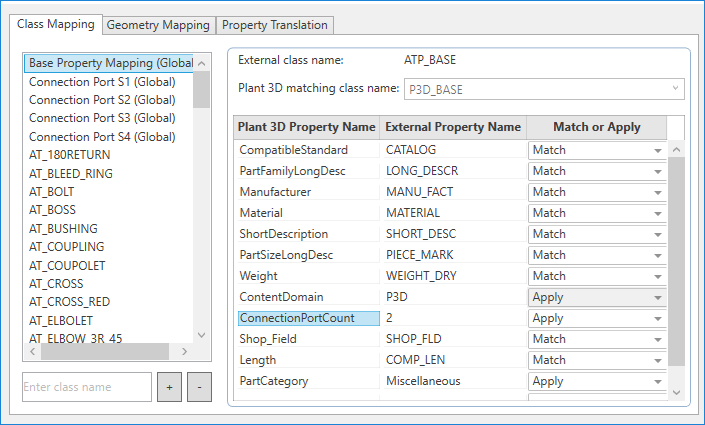The image size is (705, 425).
Task: Click the LONG_DESCR external property cell
Action: click(455, 171)
